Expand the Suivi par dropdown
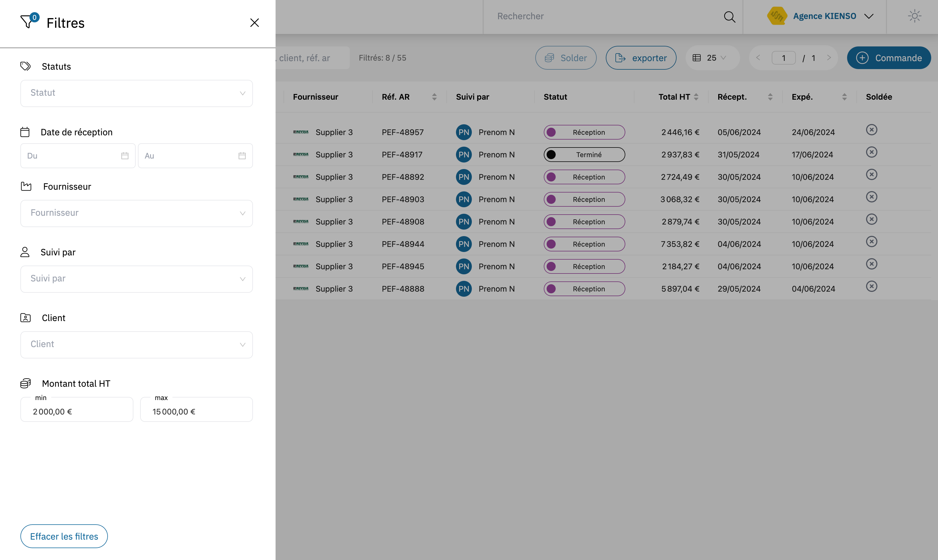The width and height of the screenshot is (938, 560). pos(136,279)
